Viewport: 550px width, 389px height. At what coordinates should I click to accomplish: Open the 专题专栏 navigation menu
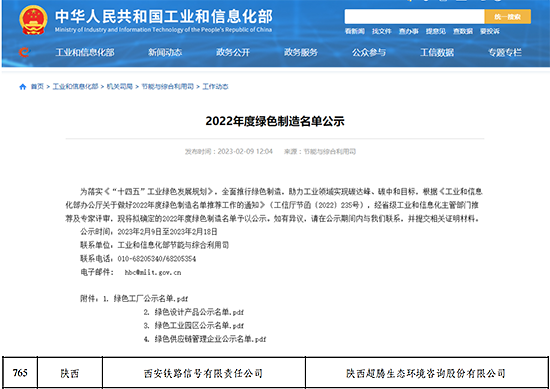[505, 53]
